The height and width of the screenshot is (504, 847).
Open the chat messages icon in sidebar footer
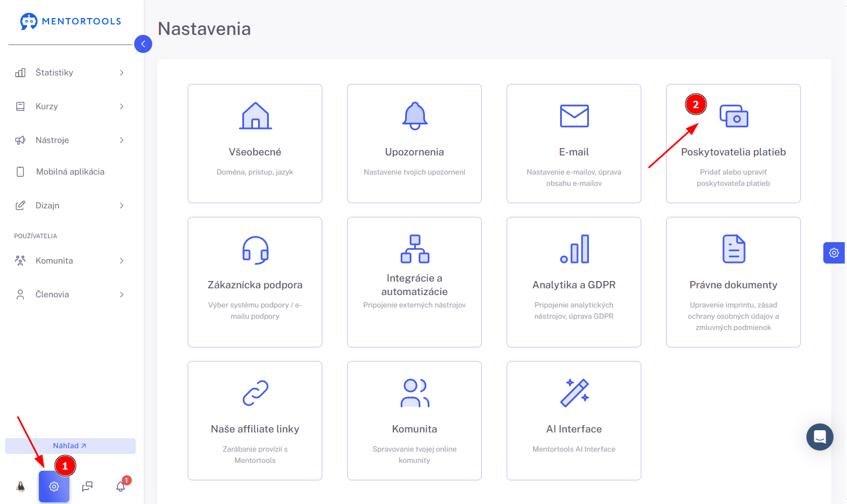coord(87,487)
